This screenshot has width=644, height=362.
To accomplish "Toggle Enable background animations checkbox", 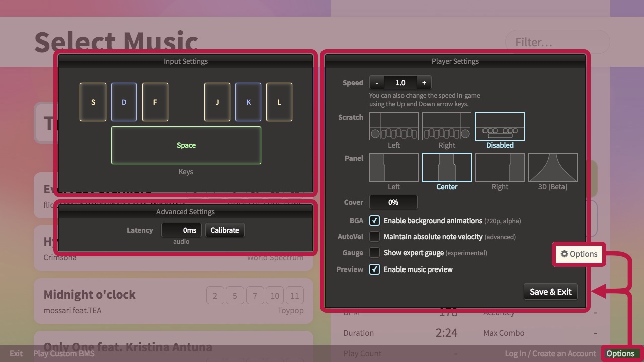I will 374,221.
